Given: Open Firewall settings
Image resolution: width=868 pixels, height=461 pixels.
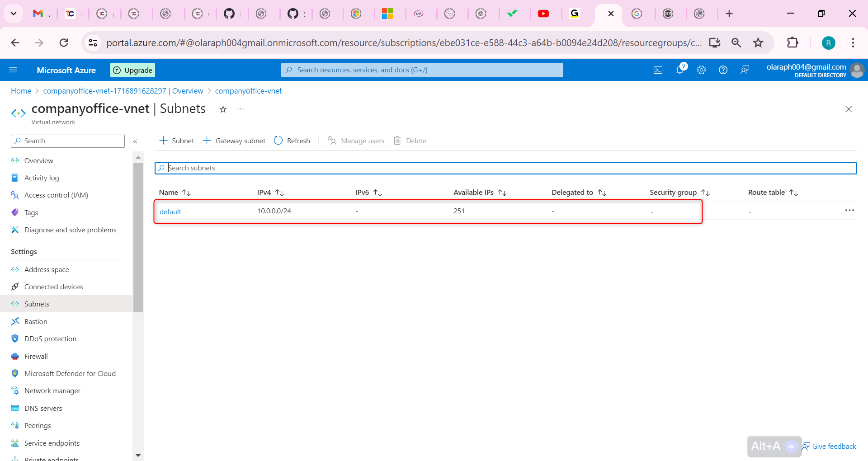Looking at the screenshot, I should point(36,356).
